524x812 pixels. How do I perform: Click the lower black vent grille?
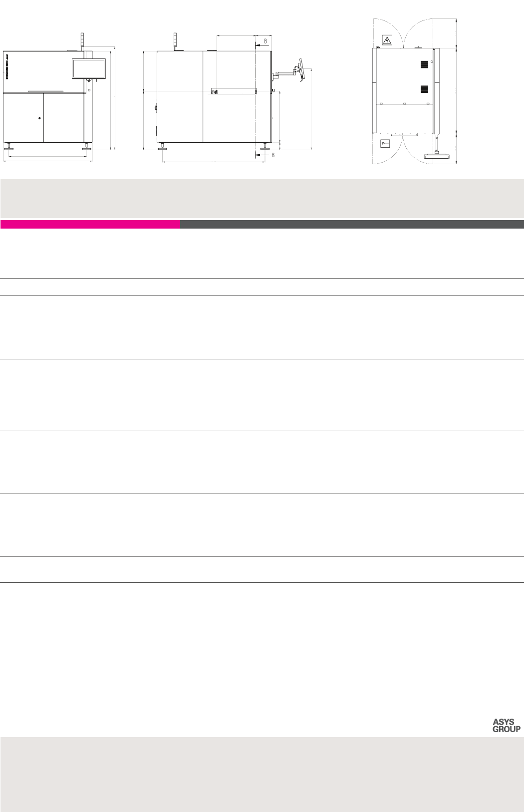pyautogui.click(x=424, y=89)
